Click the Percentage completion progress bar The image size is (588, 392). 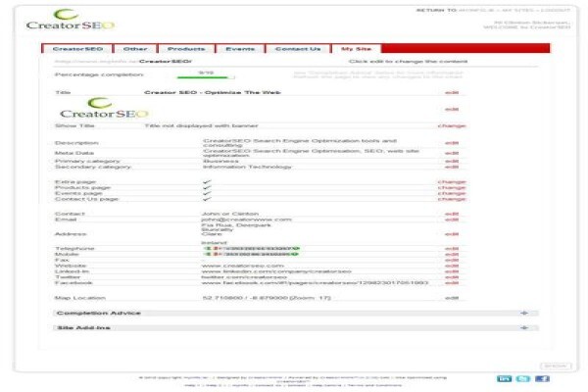[206, 77]
